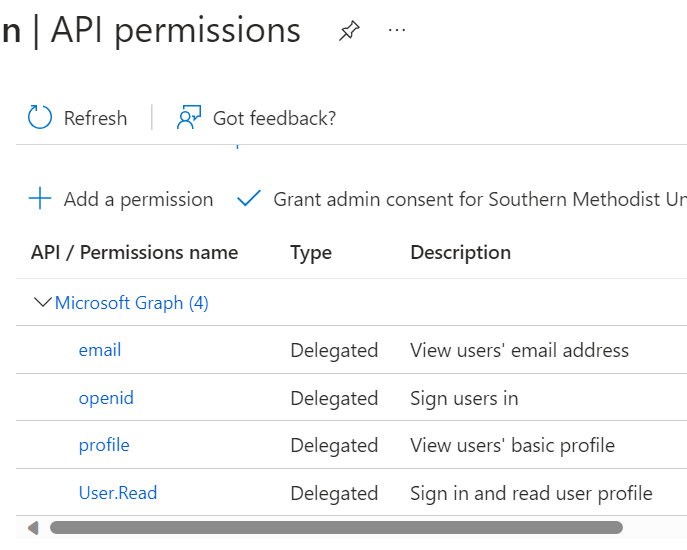Click 'View users' basic profile' description
Image resolution: width=687 pixels, height=550 pixels.
click(x=513, y=446)
